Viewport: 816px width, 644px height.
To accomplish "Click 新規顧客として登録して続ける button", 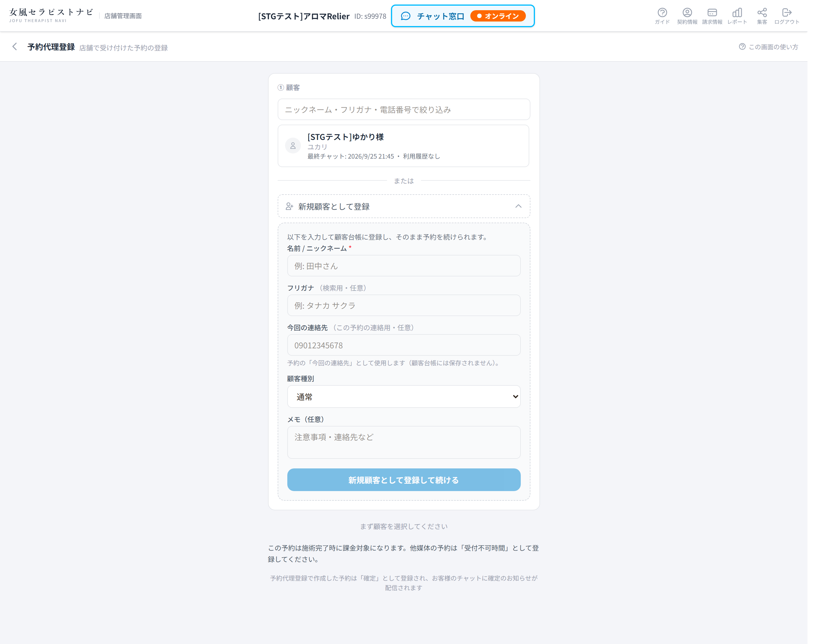I will (404, 480).
